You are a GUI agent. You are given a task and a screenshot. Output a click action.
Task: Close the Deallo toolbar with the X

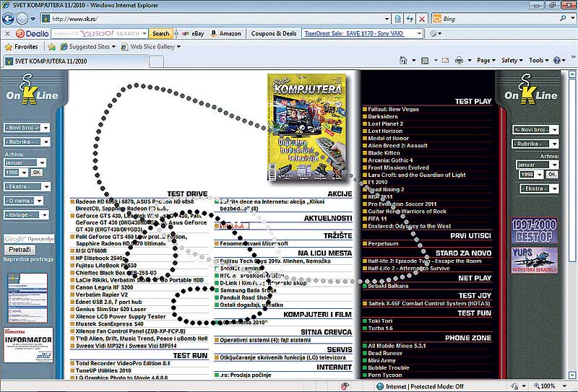tap(7, 33)
